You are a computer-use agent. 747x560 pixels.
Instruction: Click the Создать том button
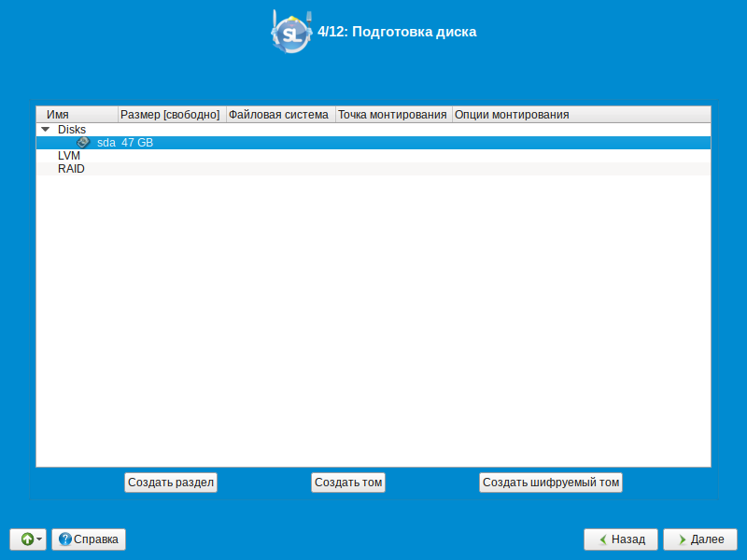(348, 483)
